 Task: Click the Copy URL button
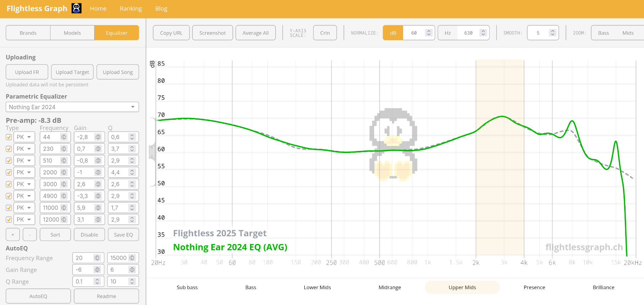171,33
